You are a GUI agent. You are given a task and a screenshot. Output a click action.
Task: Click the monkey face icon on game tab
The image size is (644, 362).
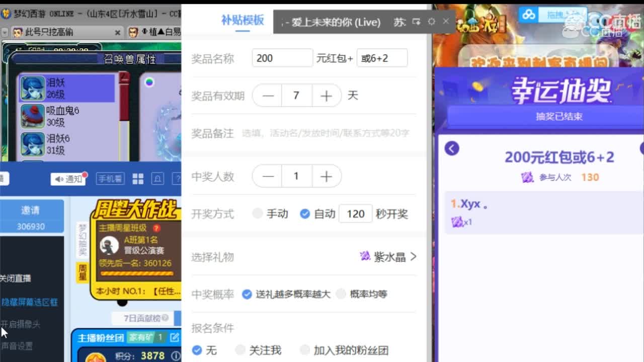[x=17, y=33]
